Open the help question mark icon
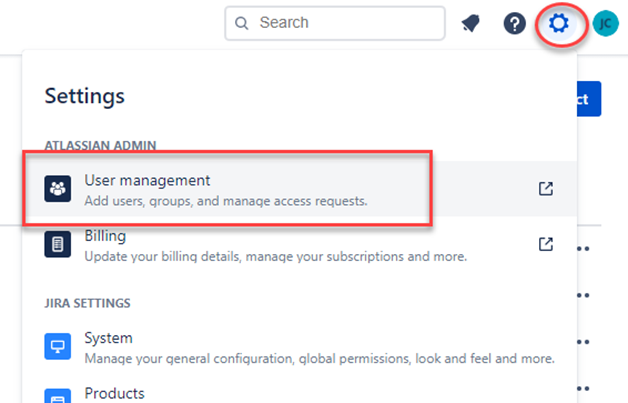 coord(514,23)
